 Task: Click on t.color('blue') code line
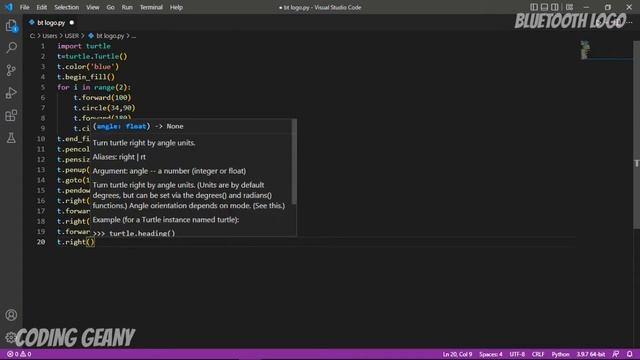88,67
